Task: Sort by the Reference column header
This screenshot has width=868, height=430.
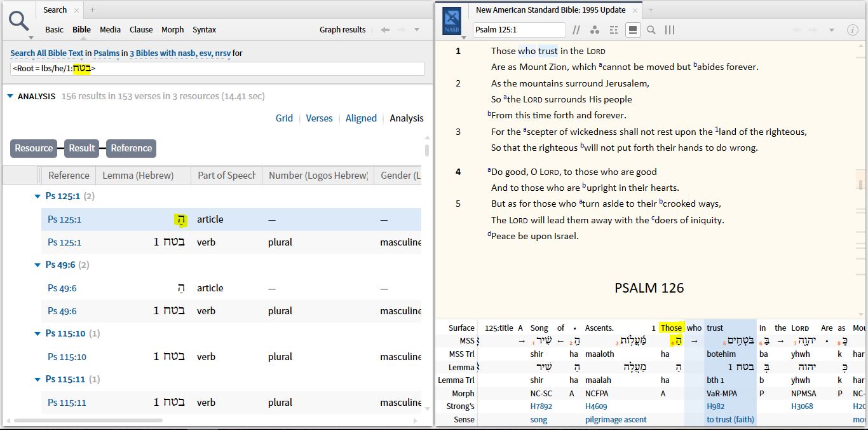Action: click(x=69, y=176)
